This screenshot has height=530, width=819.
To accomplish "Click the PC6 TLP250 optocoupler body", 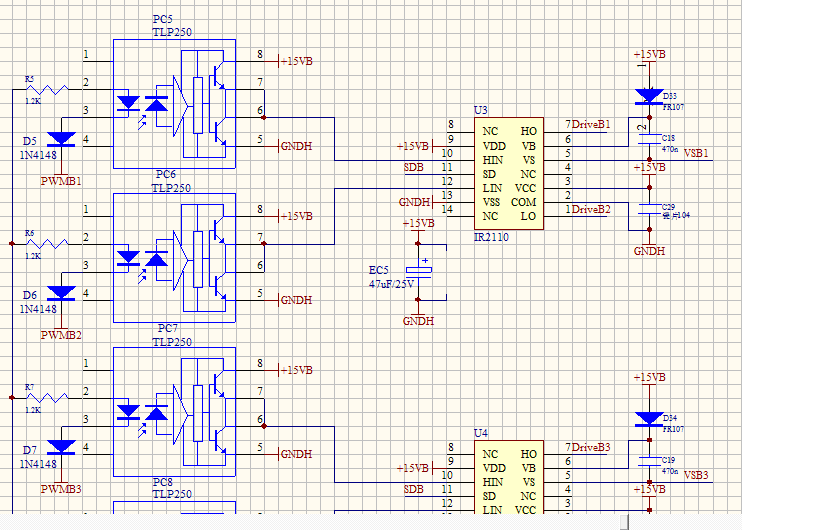I will 174,258.
